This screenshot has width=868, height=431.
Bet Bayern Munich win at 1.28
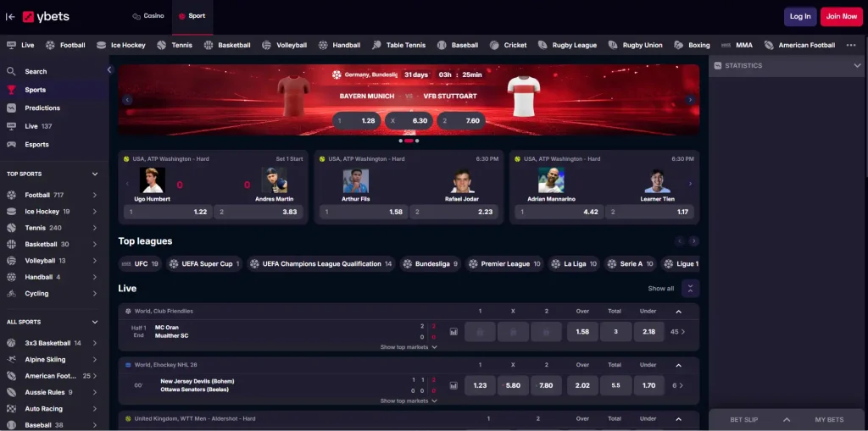point(357,120)
